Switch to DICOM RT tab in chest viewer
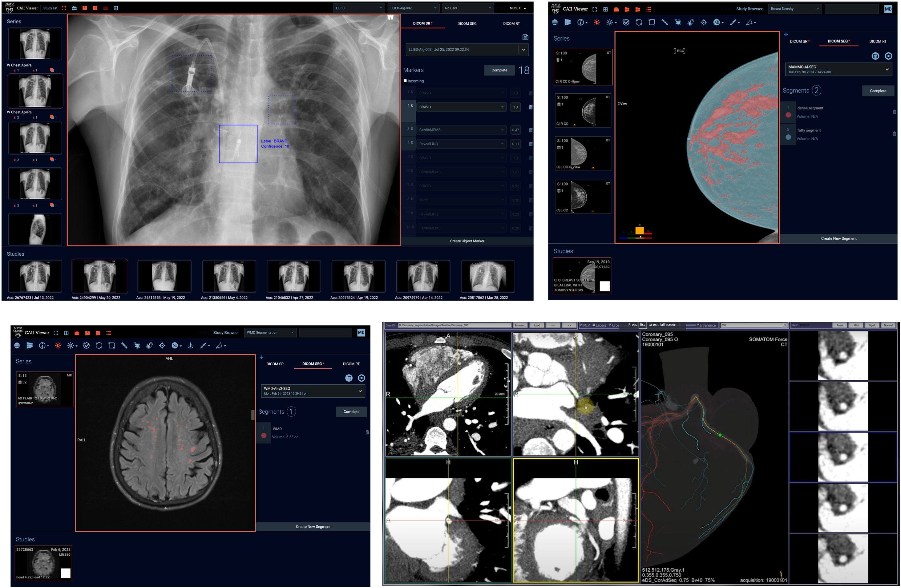This screenshot has height=588, width=901. click(x=511, y=23)
